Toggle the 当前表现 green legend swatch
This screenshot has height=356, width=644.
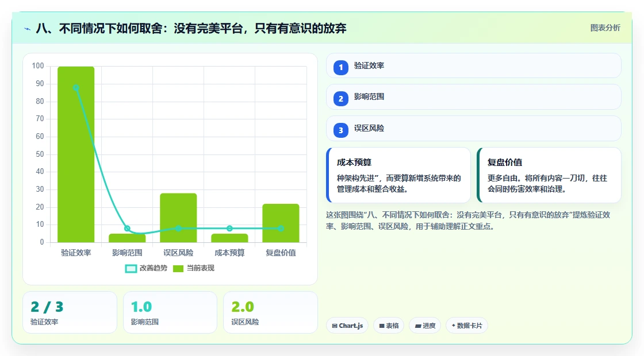coord(178,269)
